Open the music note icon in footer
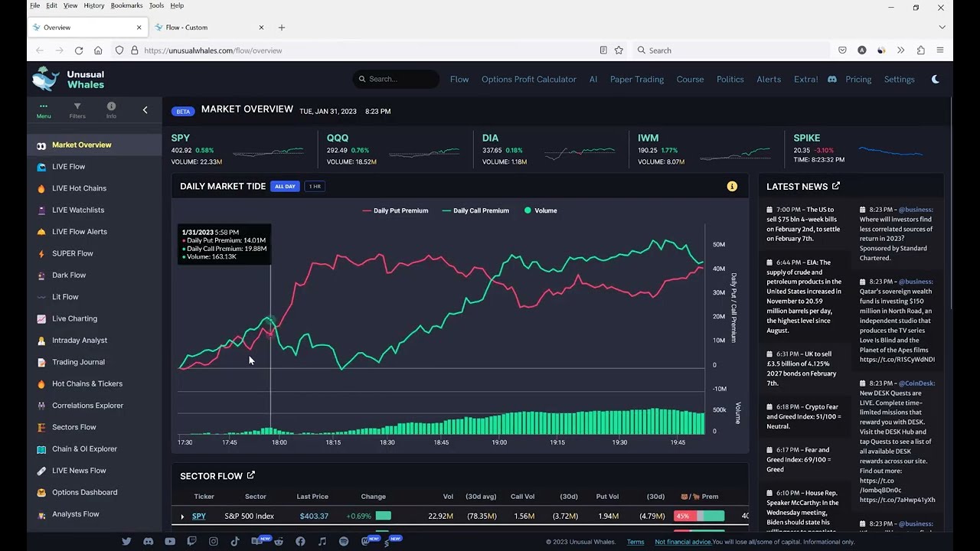Viewport: 980px width, 551px height. [x=322, y=541]
